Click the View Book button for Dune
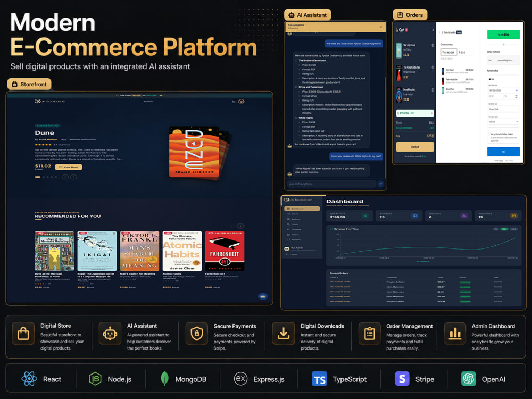Screen dimensions: 532x399 pos(69,167)
